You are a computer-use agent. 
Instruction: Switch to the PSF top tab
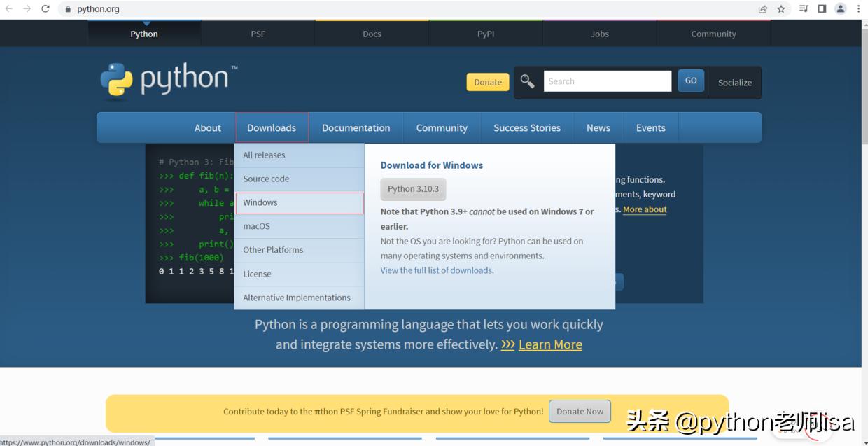pos(258,34)
